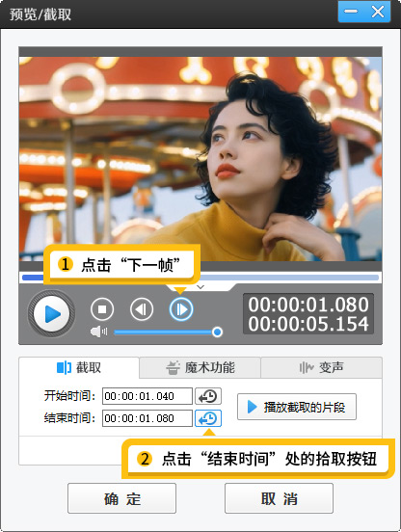The image size is (401, 532).
Task: Click the 开始时间 input field
Action: [147, 396]
